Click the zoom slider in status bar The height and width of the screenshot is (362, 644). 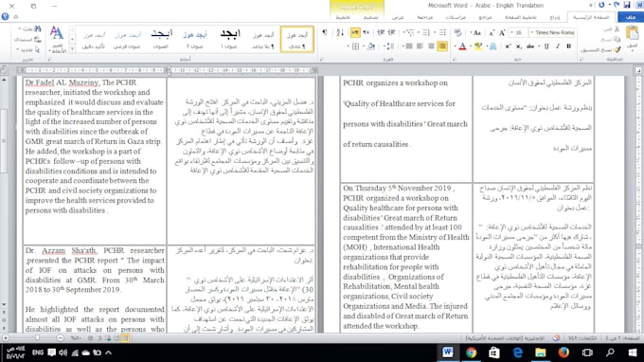point(37,337)
